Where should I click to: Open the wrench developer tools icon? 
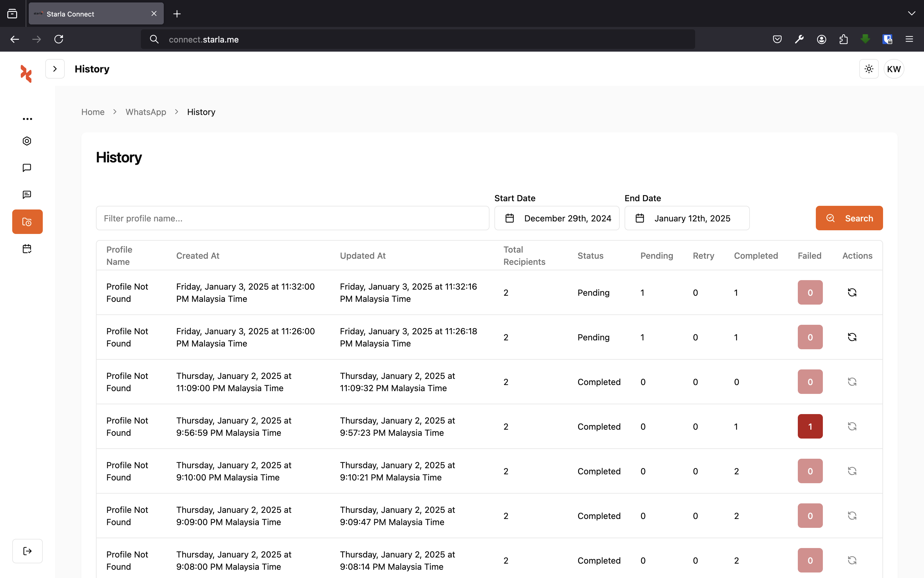pos(799,39)
